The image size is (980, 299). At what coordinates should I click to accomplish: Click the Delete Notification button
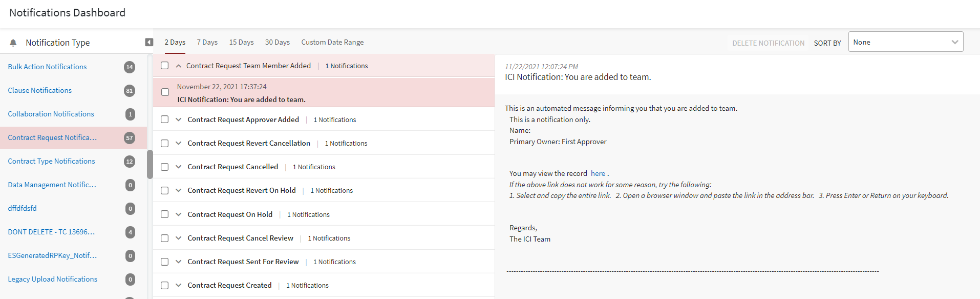click(x=768, y=43)
